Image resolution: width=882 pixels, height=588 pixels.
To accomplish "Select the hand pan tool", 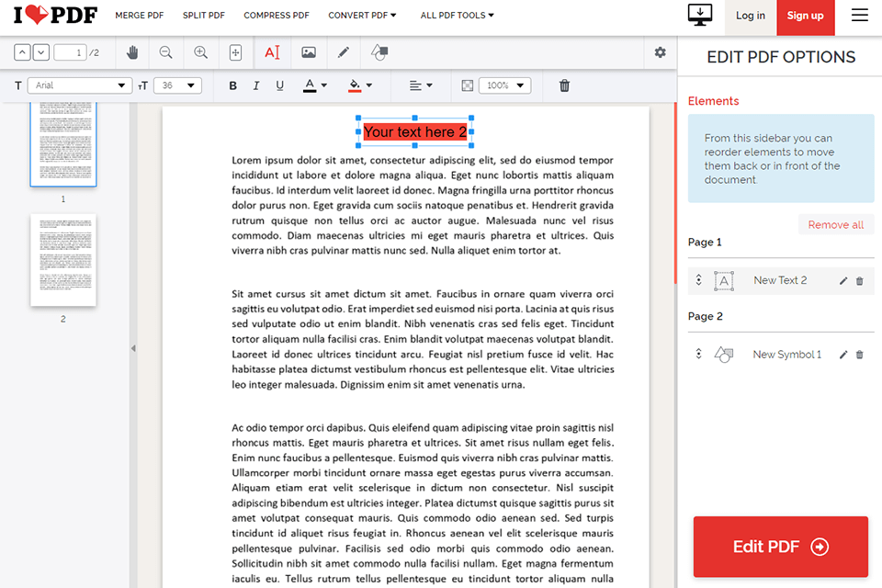I will click(x=132, y=53).
